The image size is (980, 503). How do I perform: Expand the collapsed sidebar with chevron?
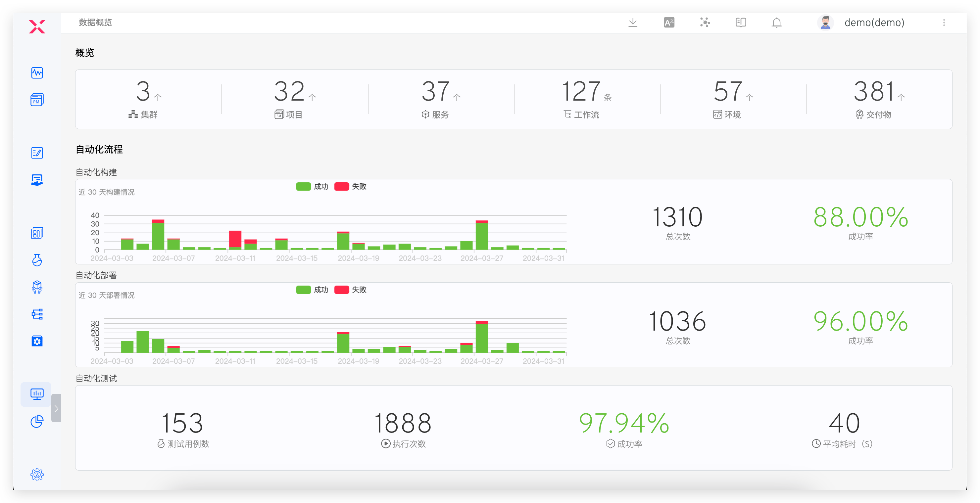56,408
